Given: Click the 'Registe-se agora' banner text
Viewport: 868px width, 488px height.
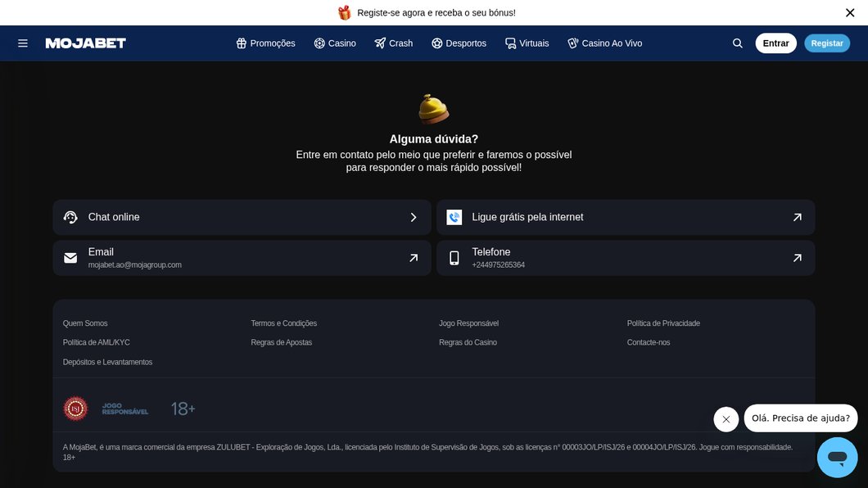Looking at the screenshot, I should (436, 13).
